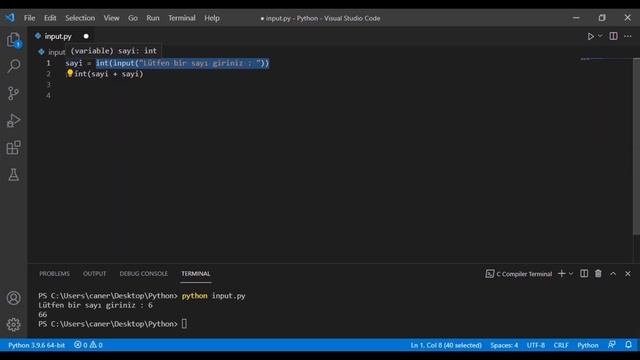Open the View menu
Screen dimensions: 640x360
111,18
